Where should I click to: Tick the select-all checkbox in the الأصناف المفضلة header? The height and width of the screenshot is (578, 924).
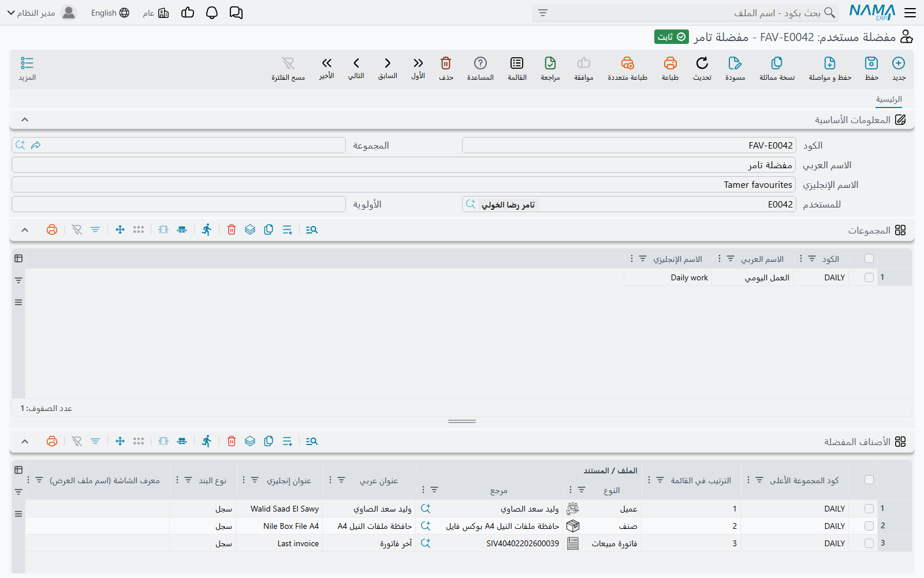tap(869, 480)
